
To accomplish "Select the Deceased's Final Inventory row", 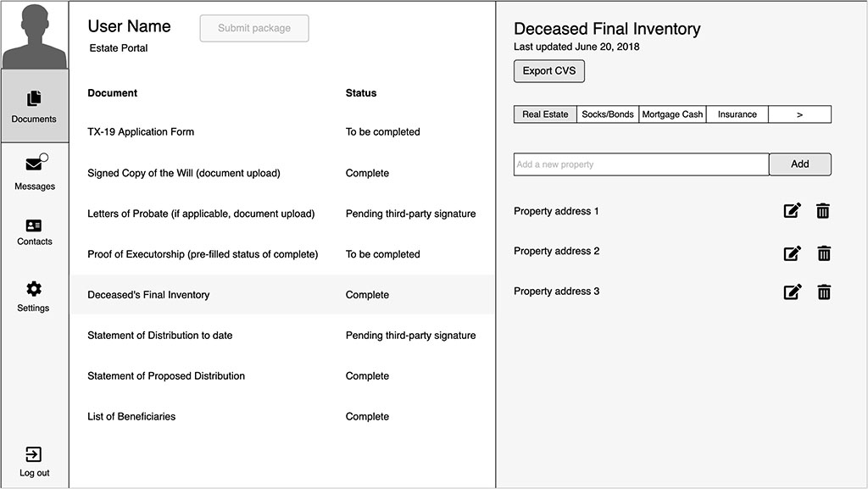I will (281, 295).
